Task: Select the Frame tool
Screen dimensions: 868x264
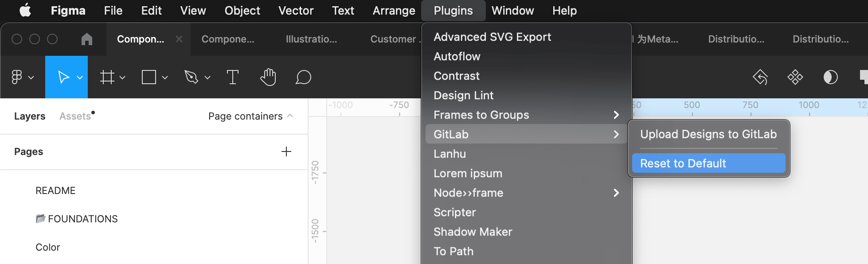Action: point(107,77)
